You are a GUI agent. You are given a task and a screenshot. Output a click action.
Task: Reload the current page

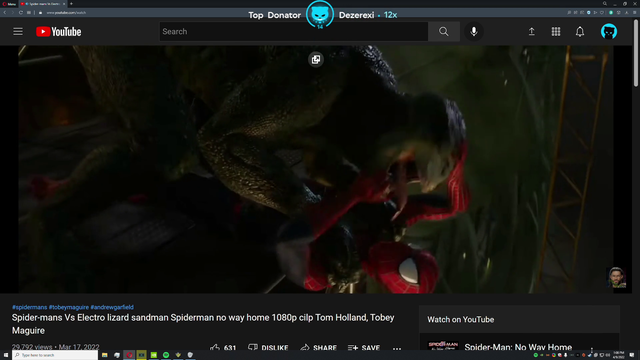(x=20, y=13)
